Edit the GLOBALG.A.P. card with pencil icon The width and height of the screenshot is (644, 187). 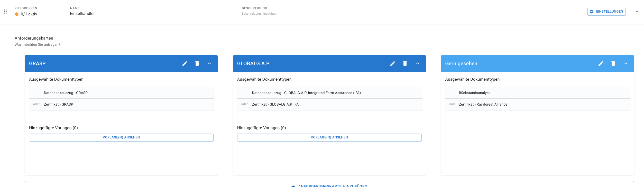(393, 63)
